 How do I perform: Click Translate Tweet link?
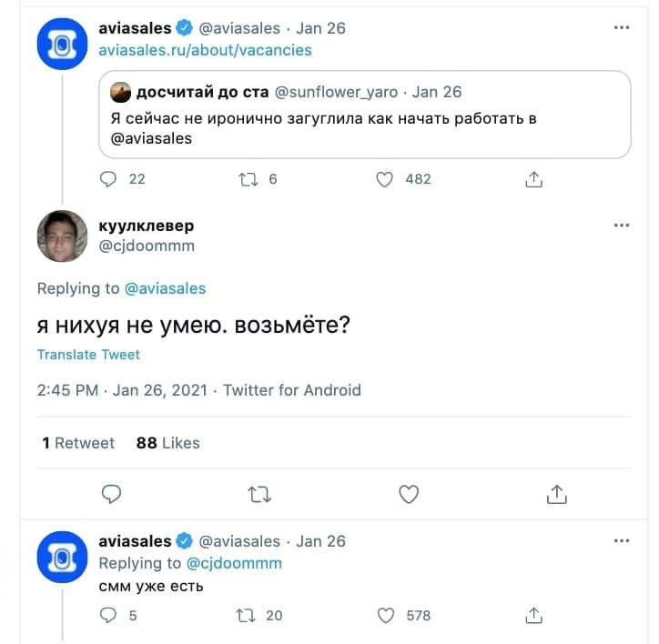[x=88, y=354]
